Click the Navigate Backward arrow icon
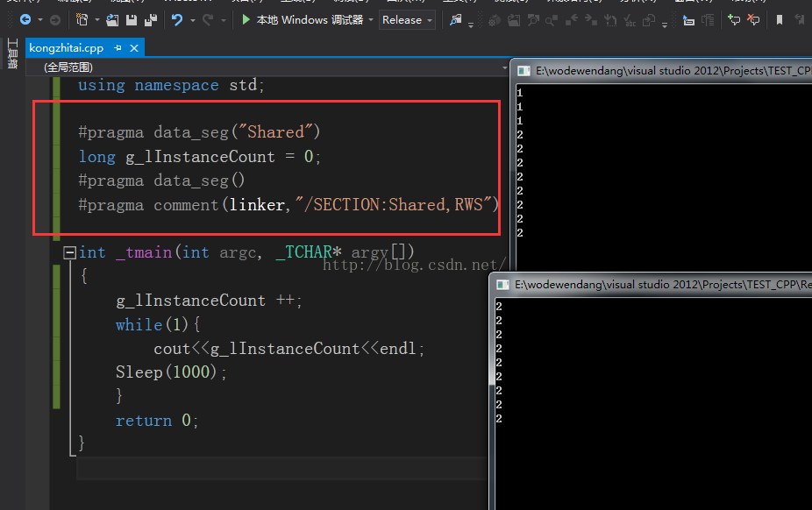Screen dimensions: 812x510 pos(25,19)
